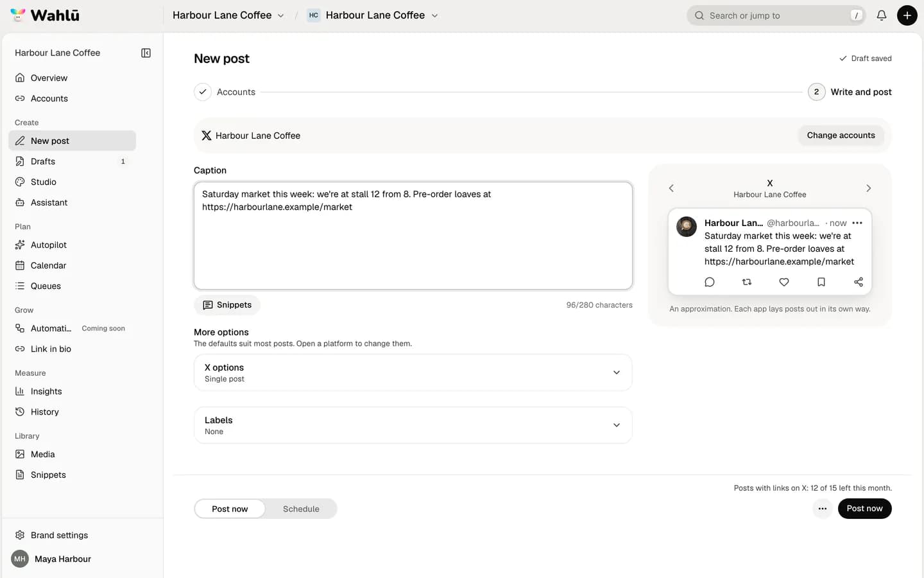
Task: Open the Calendar page
Action: tap(72, 265)
